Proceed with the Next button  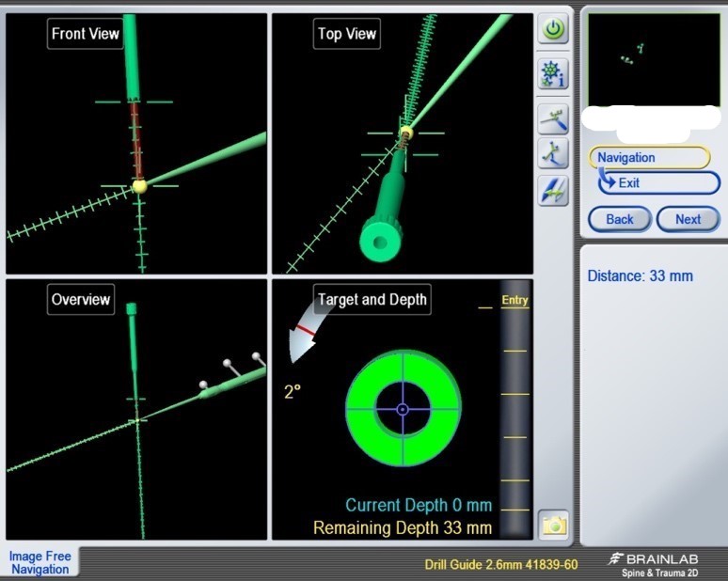(x=688, y=219)
